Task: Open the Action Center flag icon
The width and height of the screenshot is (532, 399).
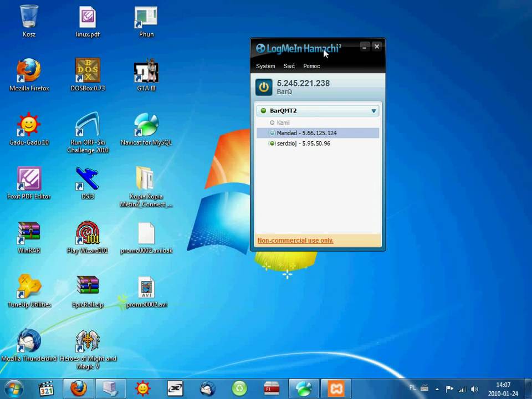Action: point(449,389)
